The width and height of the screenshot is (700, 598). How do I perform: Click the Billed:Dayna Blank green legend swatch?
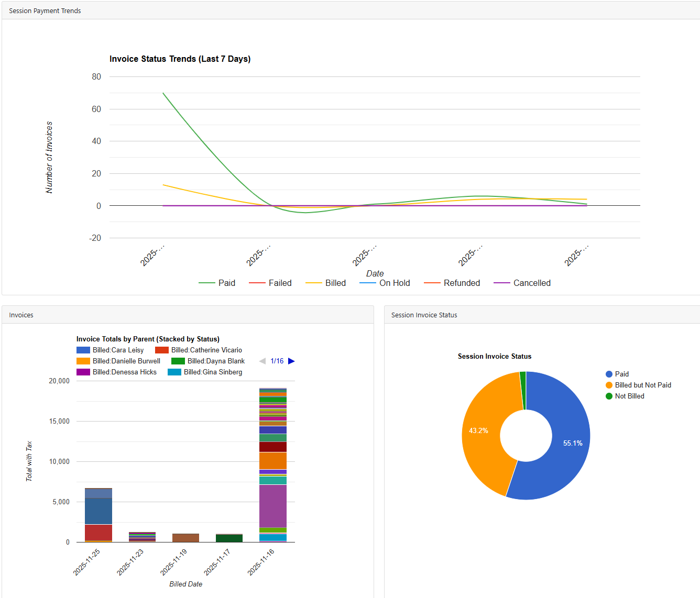pos(178,361)
